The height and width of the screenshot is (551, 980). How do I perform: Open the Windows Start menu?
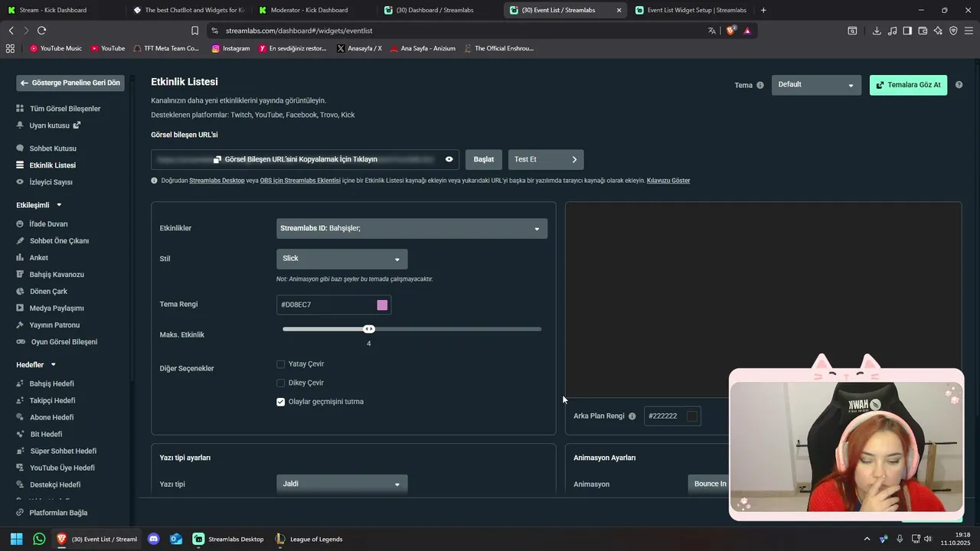point(16,539)
